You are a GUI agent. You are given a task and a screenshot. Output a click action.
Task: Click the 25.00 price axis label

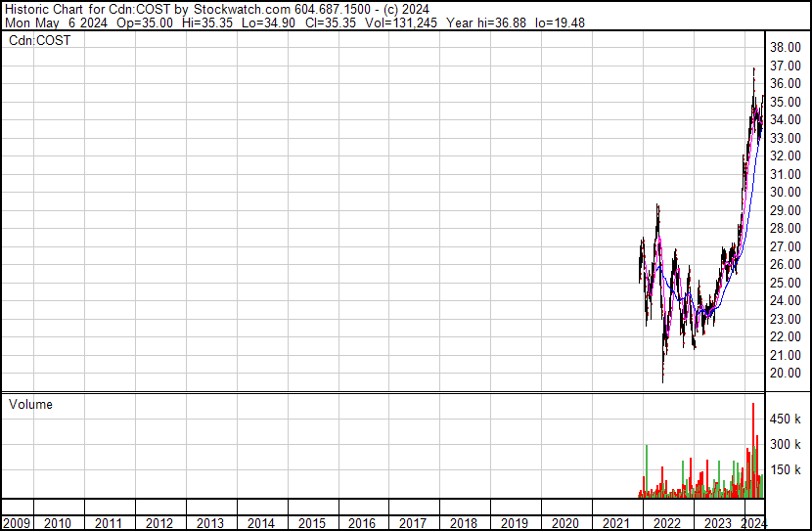click(786, 283)
